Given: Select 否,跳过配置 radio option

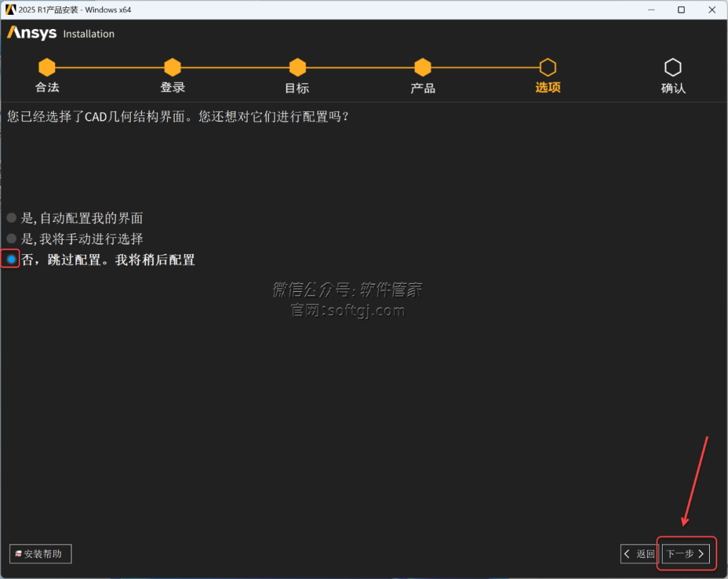Looking at the screenshot, I should pos(11,259).
